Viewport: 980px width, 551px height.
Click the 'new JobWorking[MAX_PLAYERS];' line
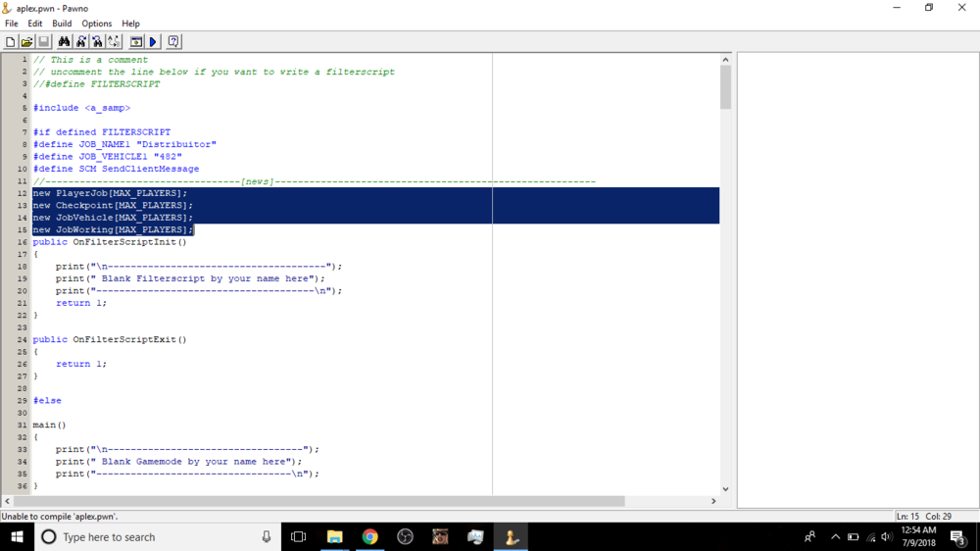(x=113, y=229)
